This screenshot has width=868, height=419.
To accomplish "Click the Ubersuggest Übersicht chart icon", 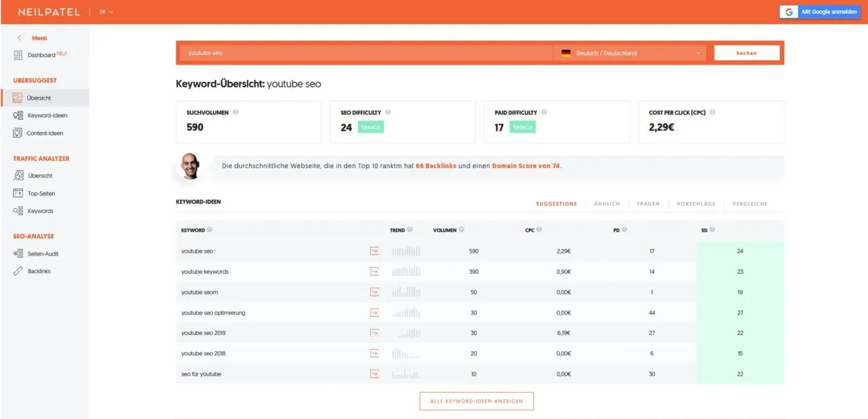I will 18,98.
